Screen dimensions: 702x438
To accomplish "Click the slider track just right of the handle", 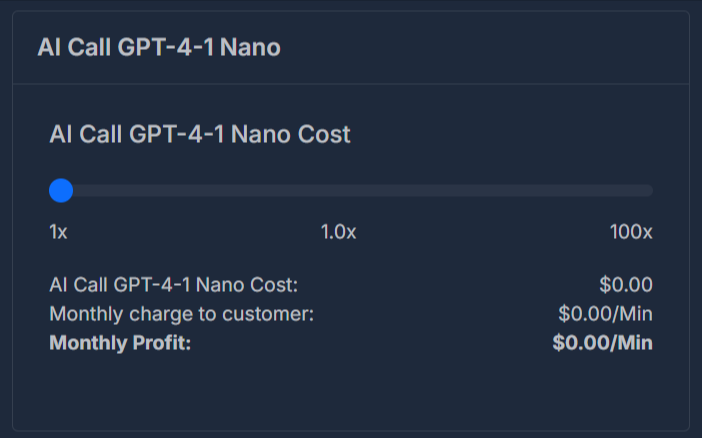I will (x=85, y=190).
